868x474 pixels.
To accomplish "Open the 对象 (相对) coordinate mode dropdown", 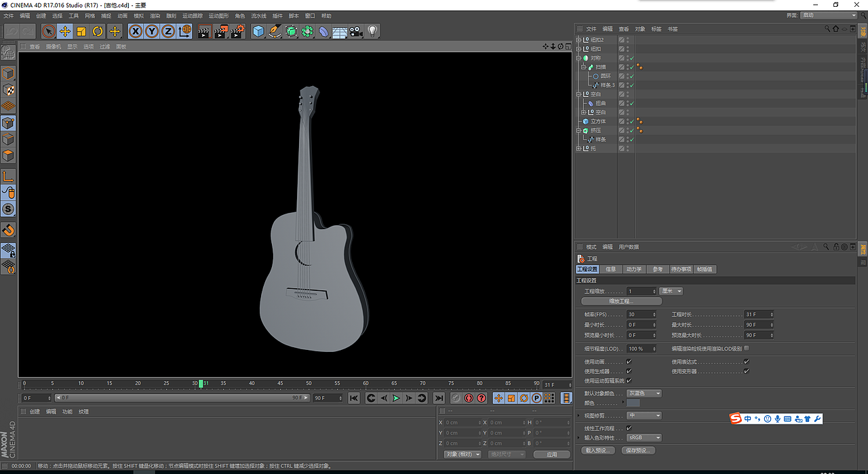I will 462,454.
